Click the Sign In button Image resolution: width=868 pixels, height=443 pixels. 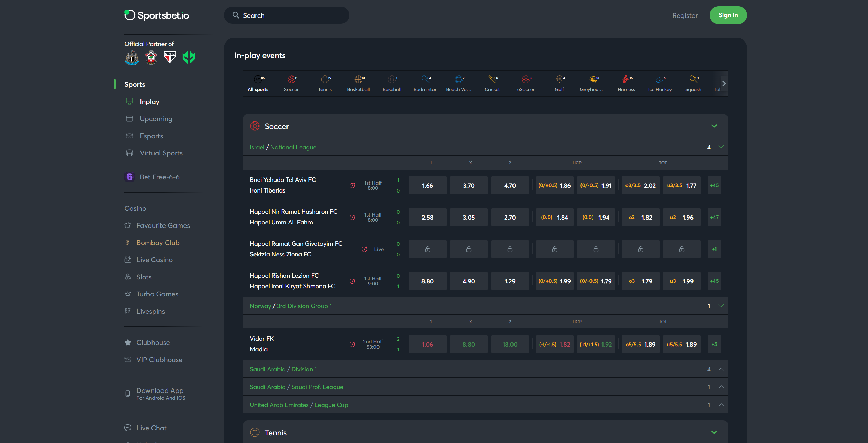[728, 15]
